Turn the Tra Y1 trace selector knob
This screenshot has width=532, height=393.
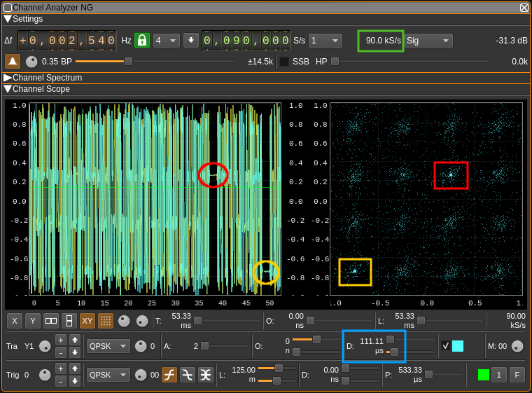point(45,346)
